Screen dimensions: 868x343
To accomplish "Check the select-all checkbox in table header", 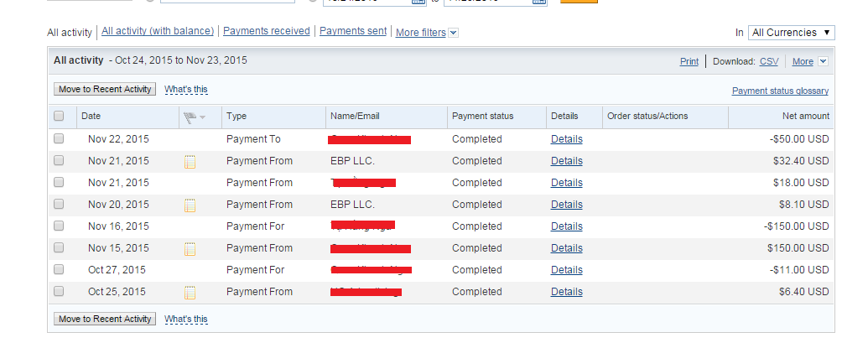I will [59, 117].
